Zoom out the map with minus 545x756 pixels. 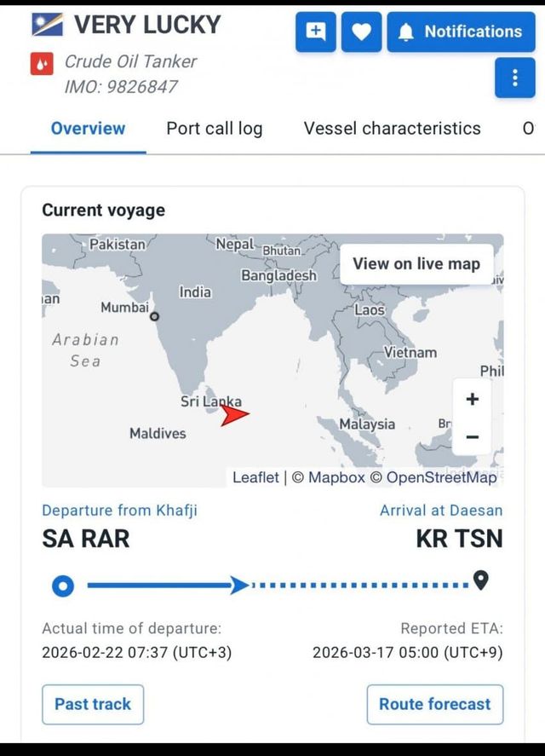[473, 437]
